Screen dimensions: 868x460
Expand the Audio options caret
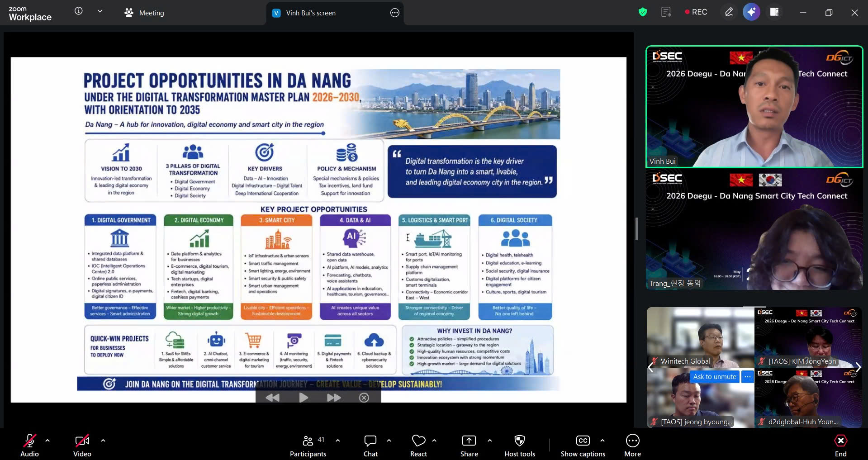47,441
